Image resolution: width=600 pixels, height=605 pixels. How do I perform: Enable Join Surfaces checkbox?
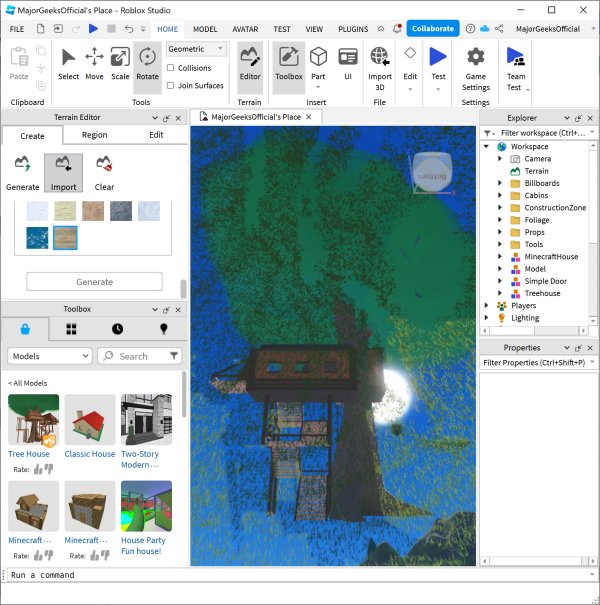pyautogui.click(x=171, y=85)
